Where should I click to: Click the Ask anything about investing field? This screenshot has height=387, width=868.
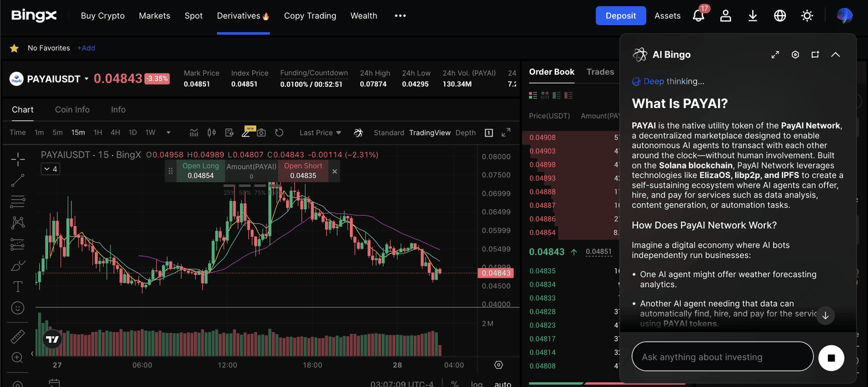722,357
